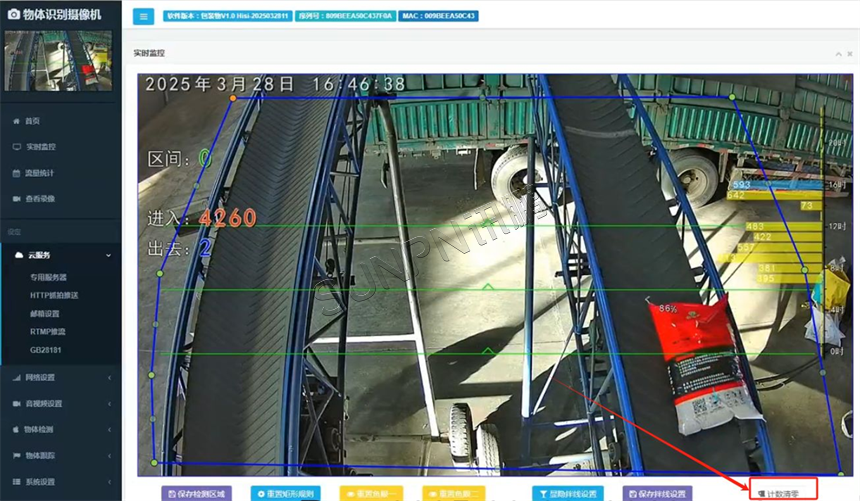Click the hamburger menu toggle button

click(143, 16)
